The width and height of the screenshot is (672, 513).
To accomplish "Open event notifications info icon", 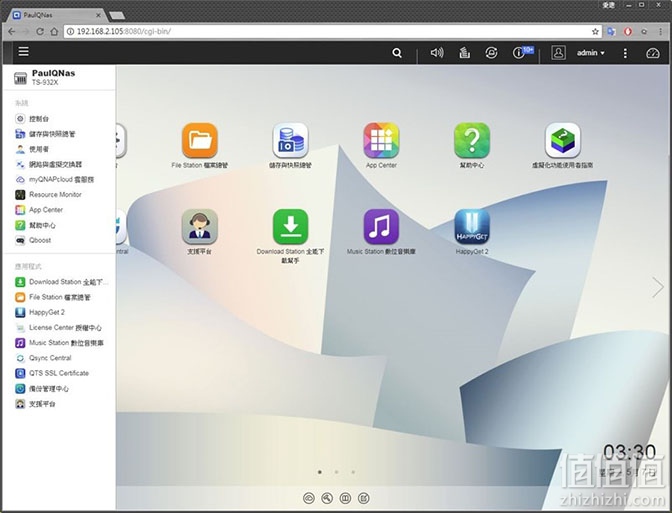I will [x=519, y=53].
